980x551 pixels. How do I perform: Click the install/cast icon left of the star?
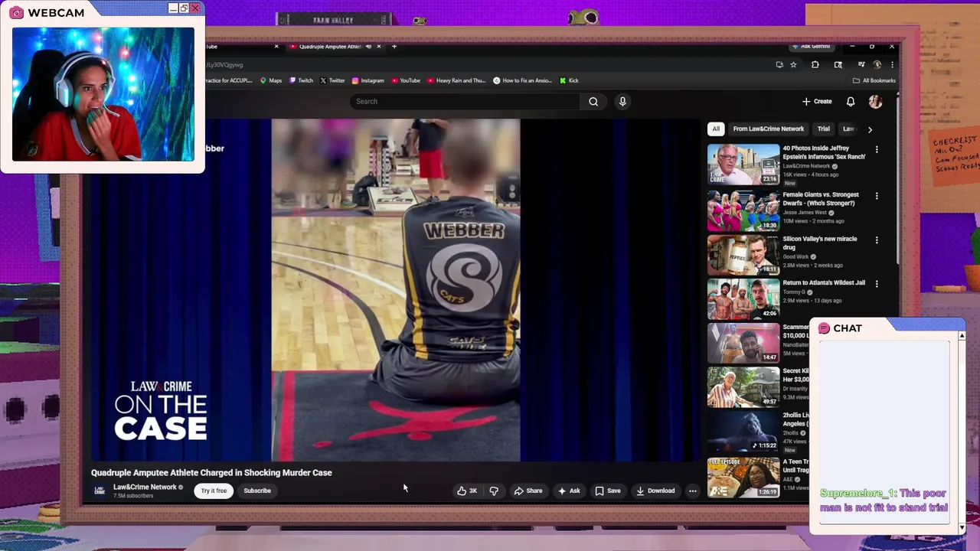[x=779, y=65]
